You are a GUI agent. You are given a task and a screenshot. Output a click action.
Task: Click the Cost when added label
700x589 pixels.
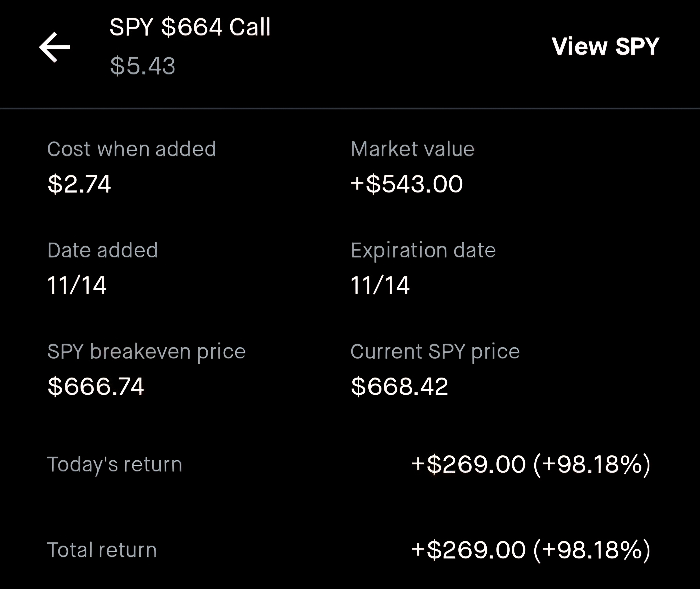click(x=131, y=149)
